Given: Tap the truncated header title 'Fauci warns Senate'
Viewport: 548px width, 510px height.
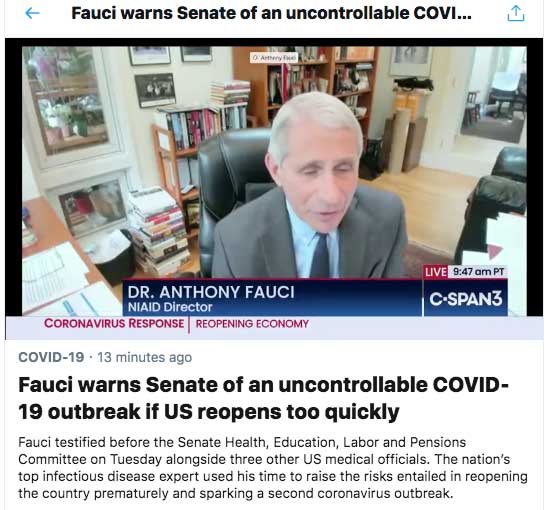Looking at the screenshot, I should pos(271,13).
